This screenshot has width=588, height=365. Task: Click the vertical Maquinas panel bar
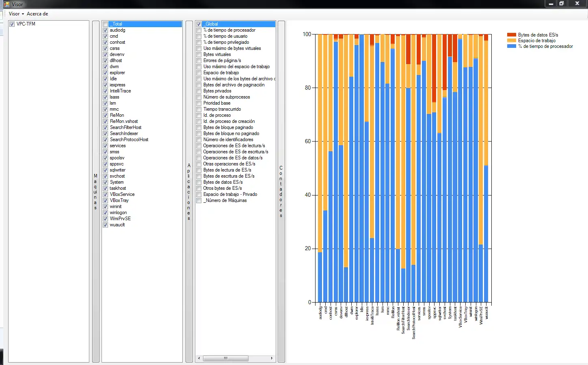point(96,191)
